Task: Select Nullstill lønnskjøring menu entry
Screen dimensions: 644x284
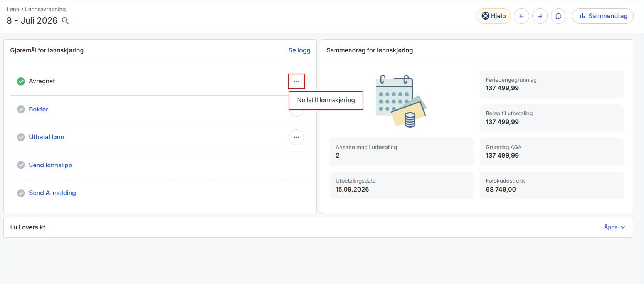Action: pyautogui.click(x=326, y=100)
